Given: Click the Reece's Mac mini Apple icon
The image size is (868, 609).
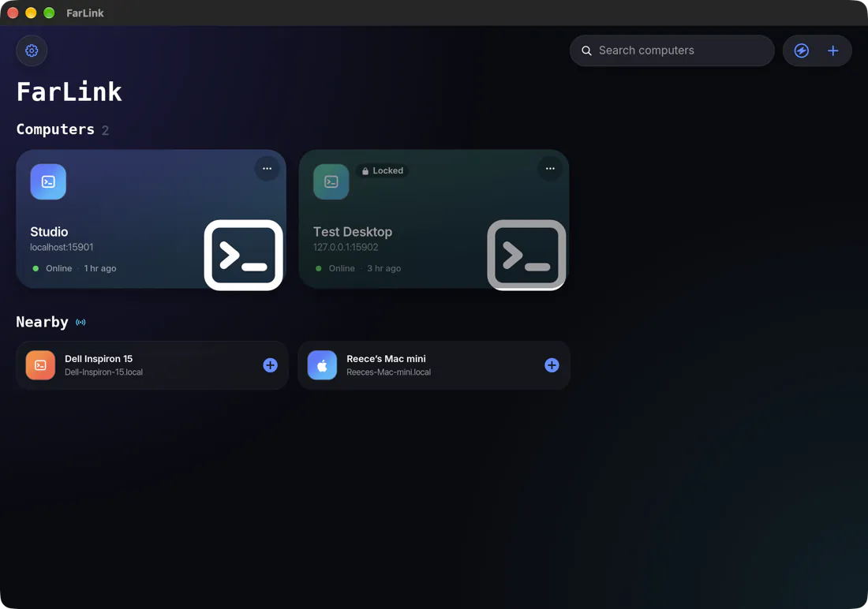Looking at the screenshot, I should [x=322, y=365].
